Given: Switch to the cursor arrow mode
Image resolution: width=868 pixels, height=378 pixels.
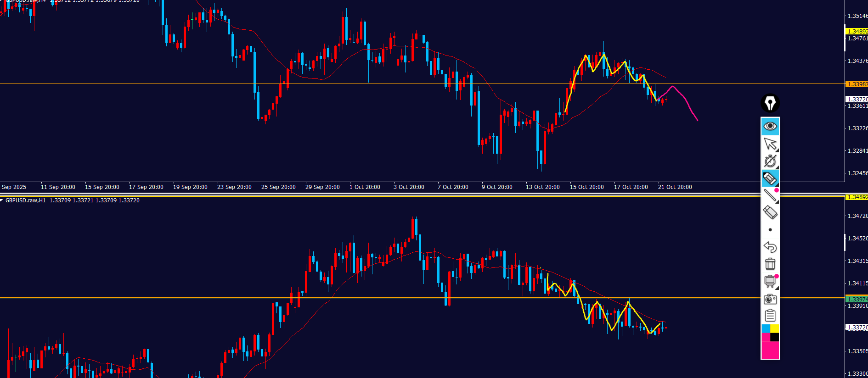Looking at the screenshot, I should click(x=770, y=144).
